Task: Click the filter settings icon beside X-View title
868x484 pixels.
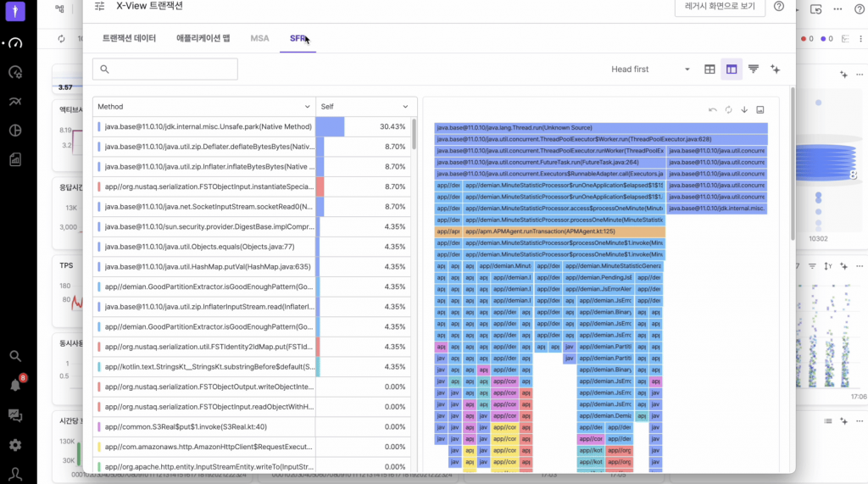Action: (x=100, y=6)
